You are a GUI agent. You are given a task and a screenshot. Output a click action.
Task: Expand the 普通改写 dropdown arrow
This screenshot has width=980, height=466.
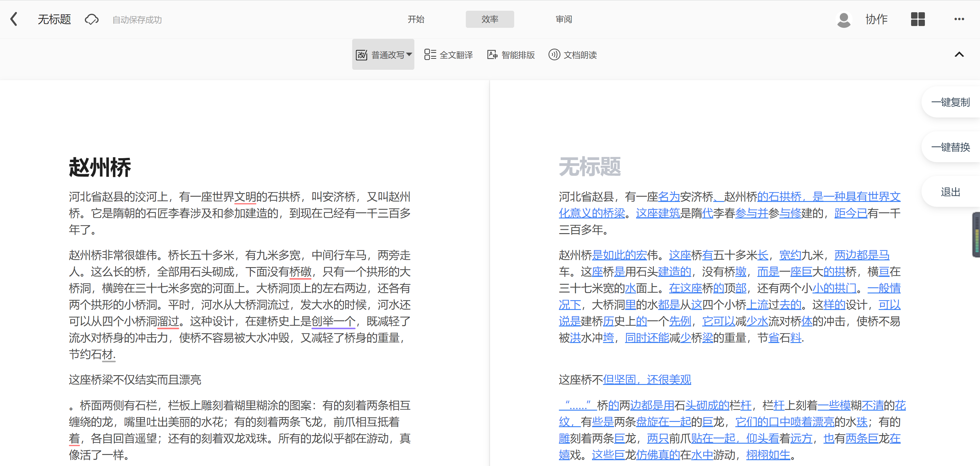(x=409, y=54)
